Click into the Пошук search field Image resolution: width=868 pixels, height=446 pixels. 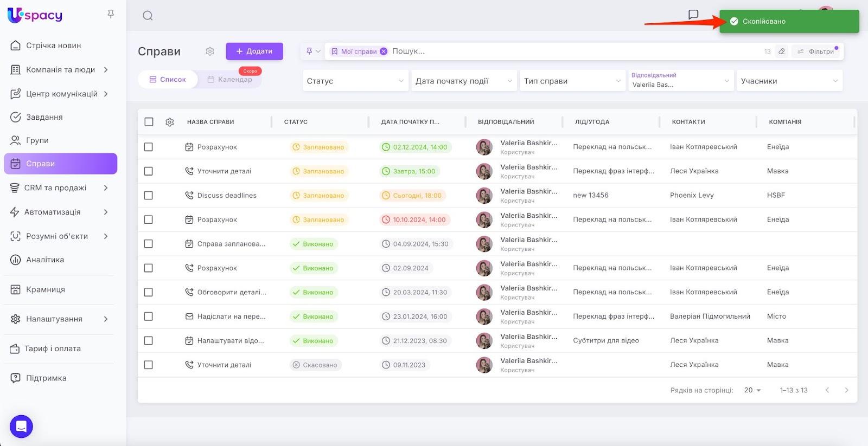coord(542,51)
